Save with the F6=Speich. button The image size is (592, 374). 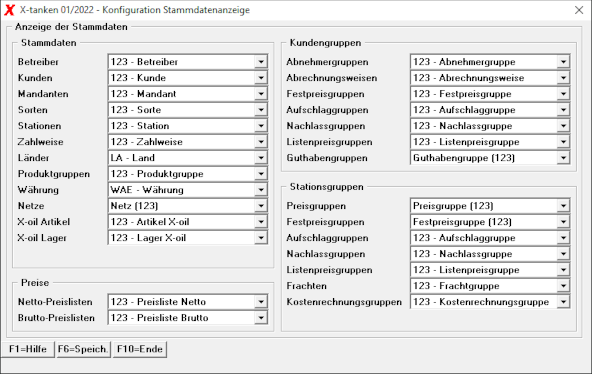coord(83,349)
